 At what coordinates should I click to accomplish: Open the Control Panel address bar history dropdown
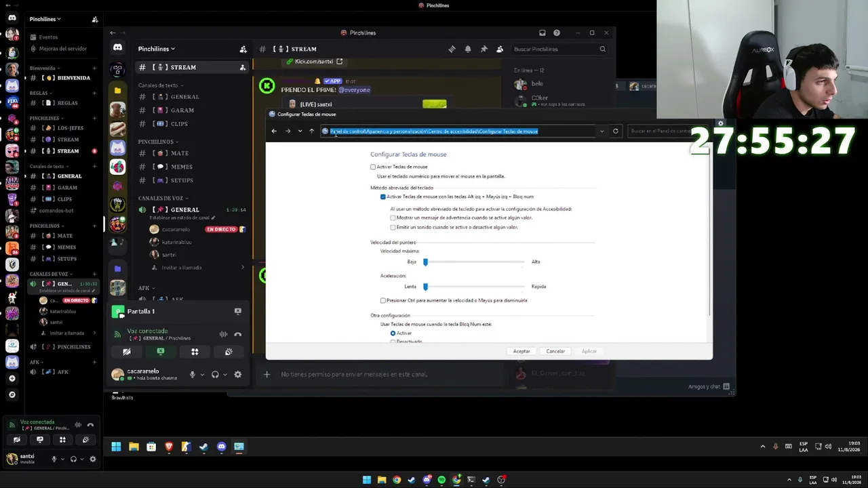(x=601, y=131)
